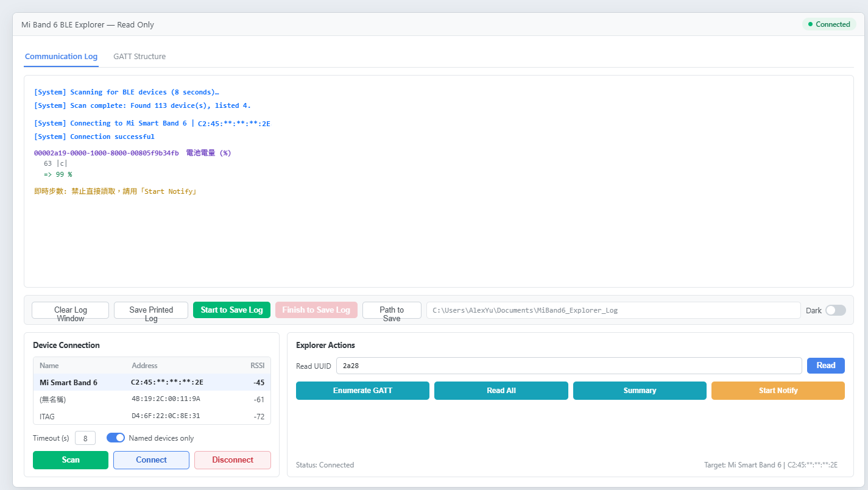Run Enumerate GATT action
The image size is (868, 490).
click(x=362, y=391)
